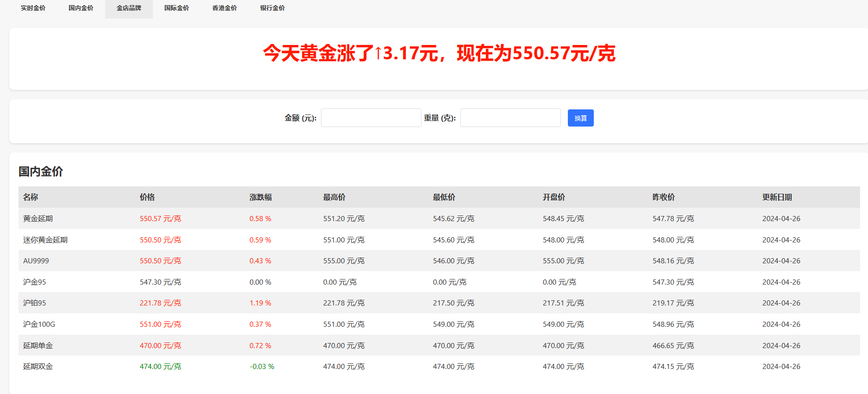Viewport: 868px width, 394px height.
Task: Switch to the 银行金价 tab
Action: click(x=272, y=8)
